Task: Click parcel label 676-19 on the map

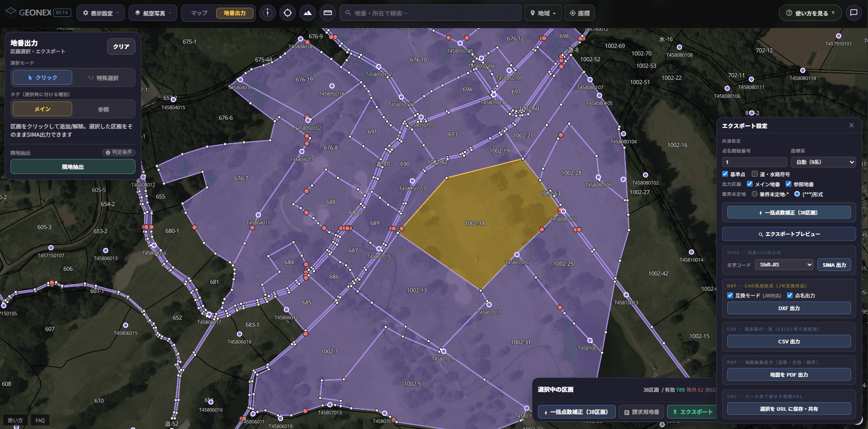Action: pyautogui.click(x=305, y=80)
